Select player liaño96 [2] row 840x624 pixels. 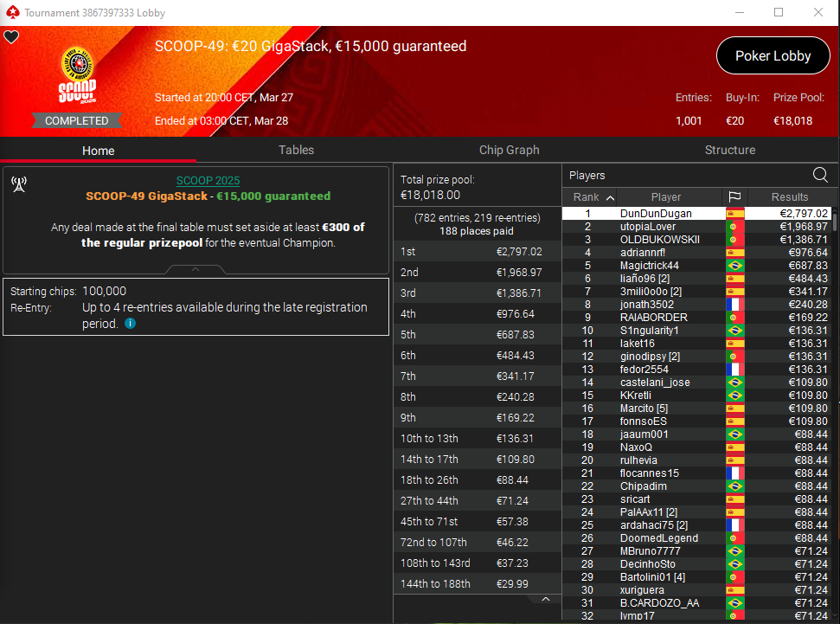[x=696, y=278]
